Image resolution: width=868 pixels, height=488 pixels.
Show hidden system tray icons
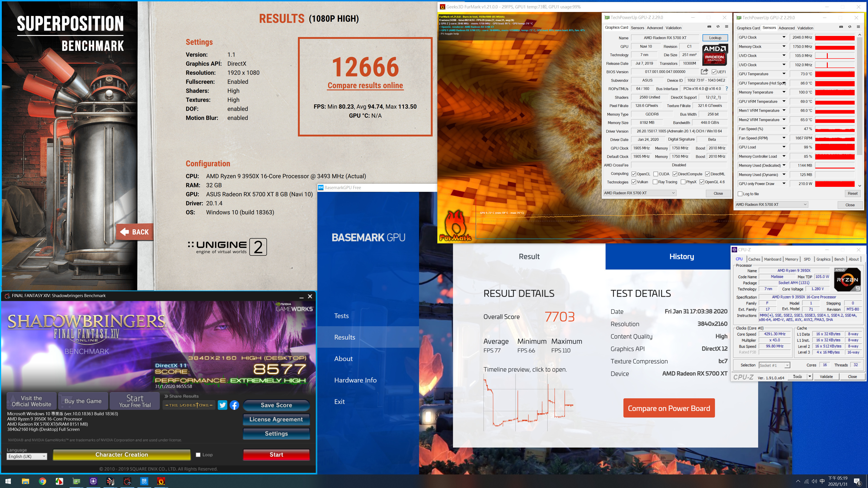click(798, 481)
